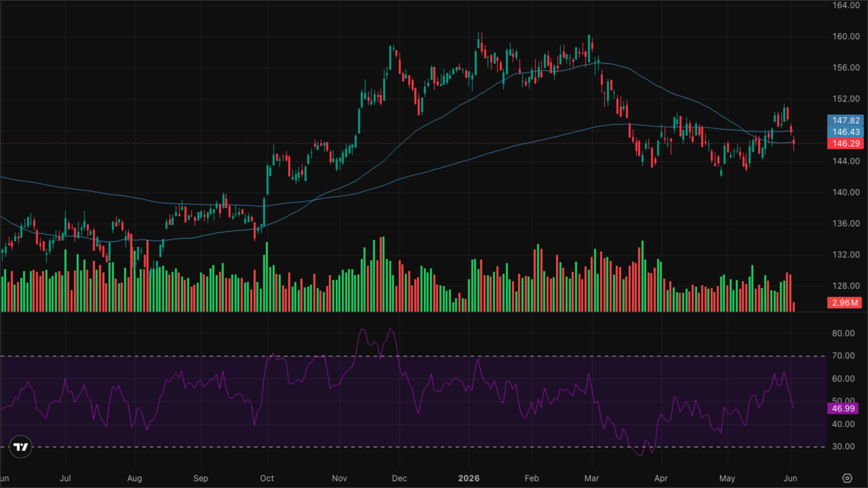Click the 2.96M volume label

[x=845, y=303]
